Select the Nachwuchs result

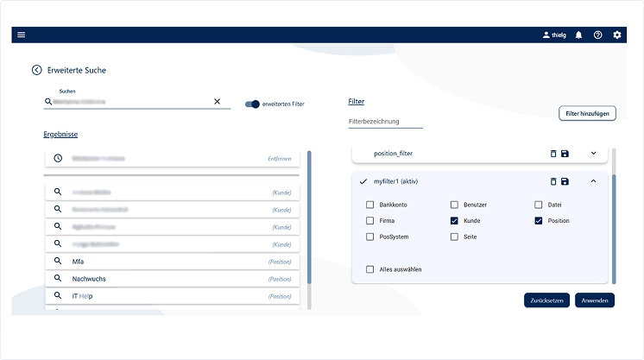[172, 279]
